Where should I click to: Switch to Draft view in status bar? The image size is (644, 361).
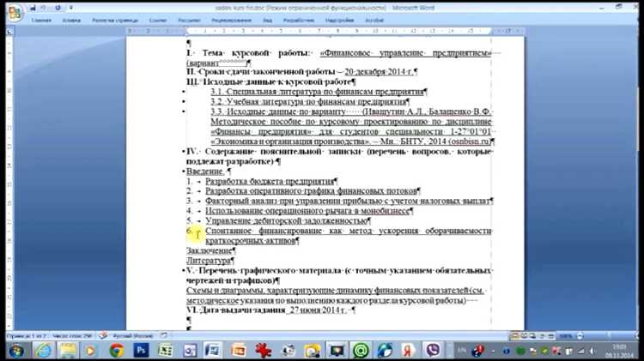(550, 336)
